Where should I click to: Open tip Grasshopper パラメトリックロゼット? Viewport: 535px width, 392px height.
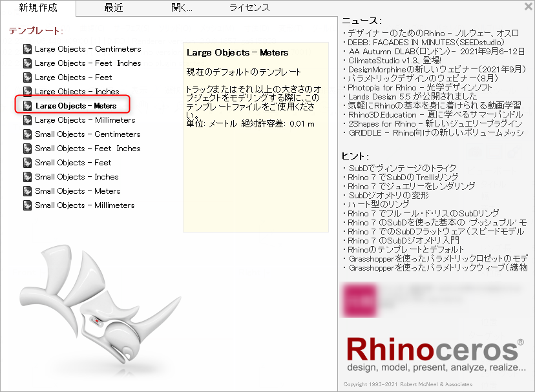439,258
